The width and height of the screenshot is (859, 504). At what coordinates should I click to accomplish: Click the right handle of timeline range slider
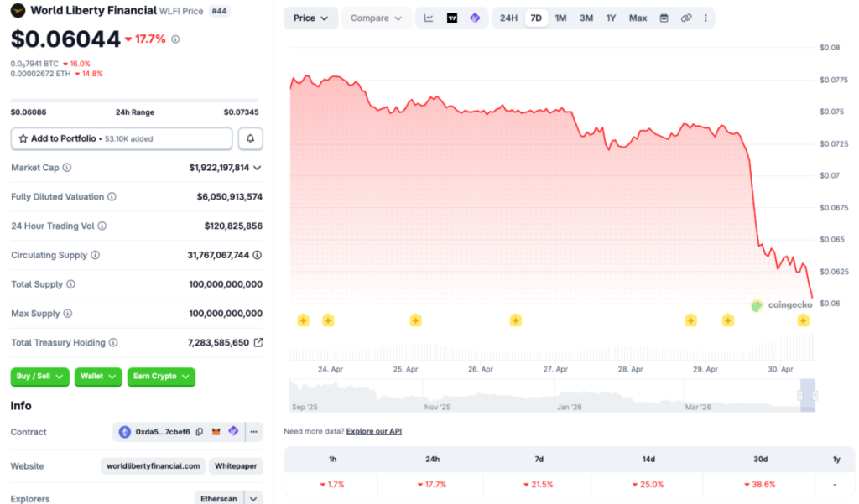tap(814, 395)
